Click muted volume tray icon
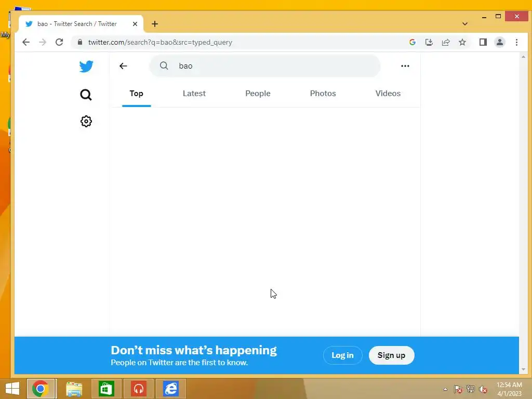The height and width of the screenshot is (399, 532). (x=483, y=389)
